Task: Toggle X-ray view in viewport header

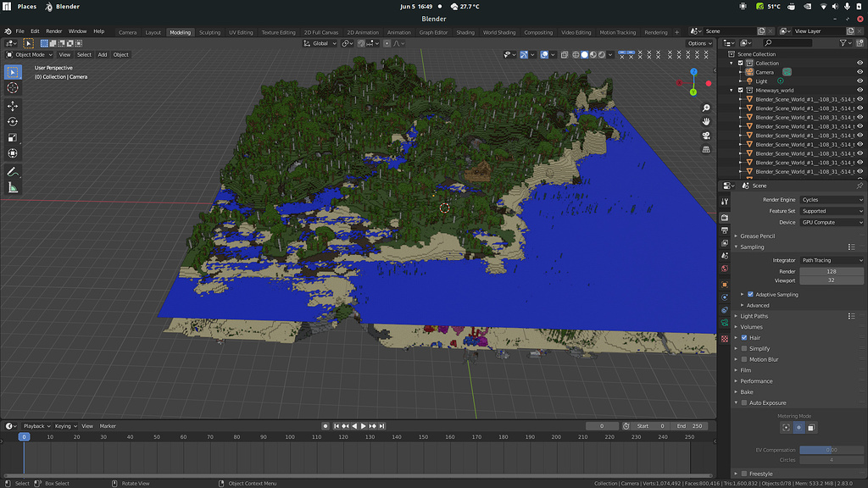Action: (x=564, y=55)
